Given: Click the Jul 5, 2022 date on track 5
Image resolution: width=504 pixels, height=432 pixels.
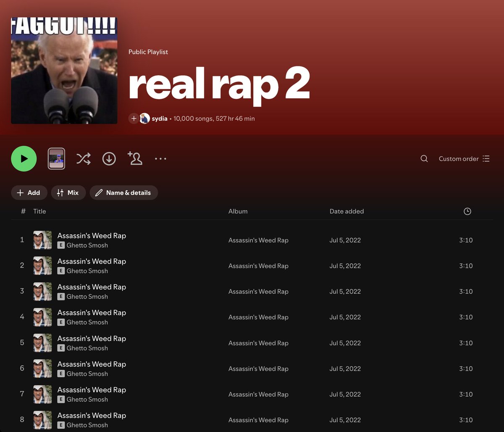Looking at the screenshot, I should click(345, 343).
